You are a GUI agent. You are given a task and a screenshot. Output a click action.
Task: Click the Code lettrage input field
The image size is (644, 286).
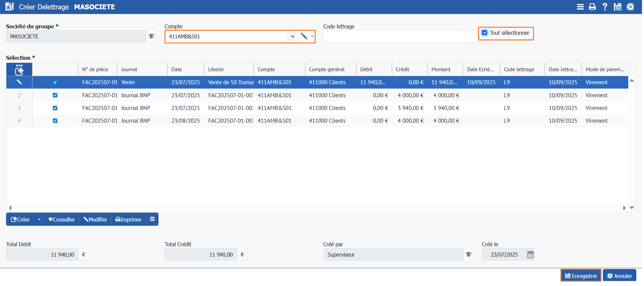(x=400, y=36)
